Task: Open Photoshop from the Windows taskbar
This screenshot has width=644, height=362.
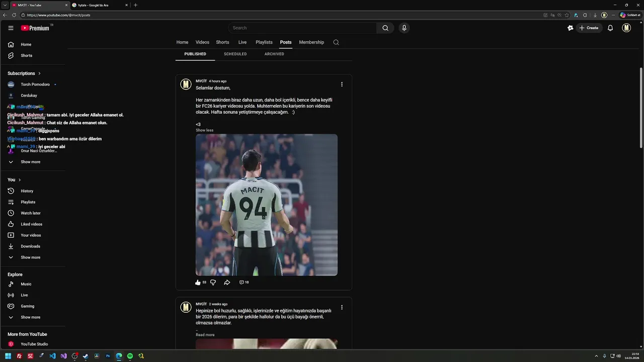Action: [x=108, y=356]
